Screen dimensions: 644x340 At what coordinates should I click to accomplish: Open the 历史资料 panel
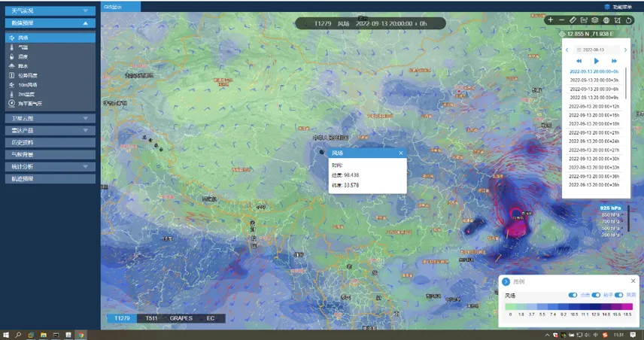click(x=48, y=142)
